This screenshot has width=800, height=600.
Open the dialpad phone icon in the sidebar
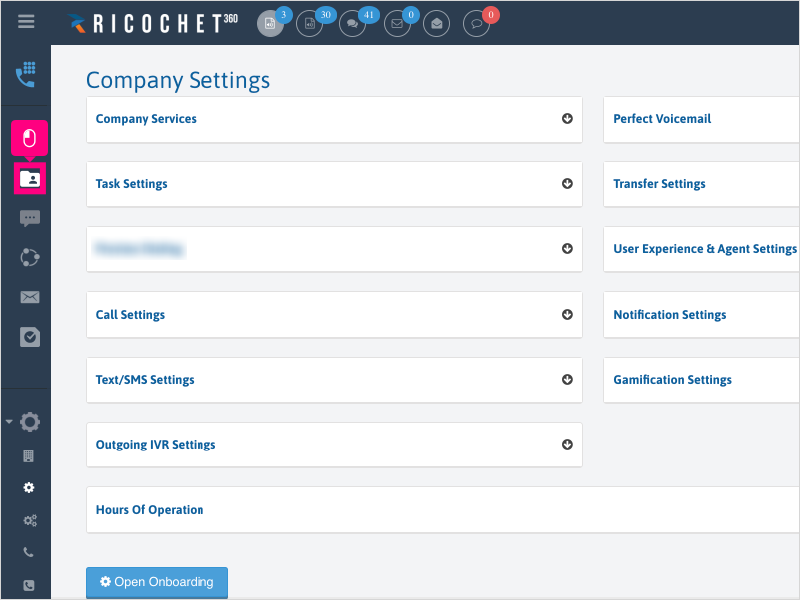click(x=26, y=74)
